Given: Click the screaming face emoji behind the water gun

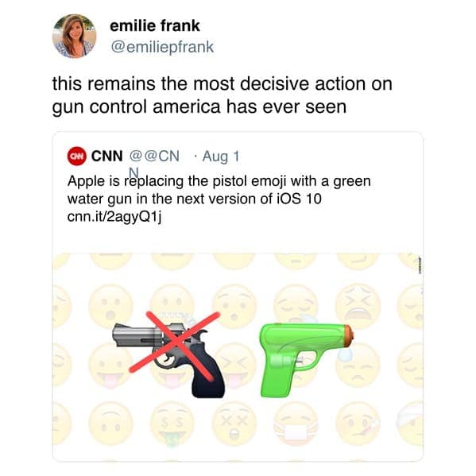Looking at the screenshot, I should click(x=358, y=306).
